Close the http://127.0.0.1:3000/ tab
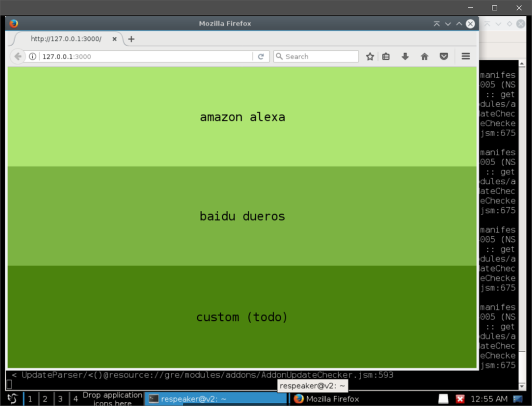The image size is (532, 406). (115, 39)
